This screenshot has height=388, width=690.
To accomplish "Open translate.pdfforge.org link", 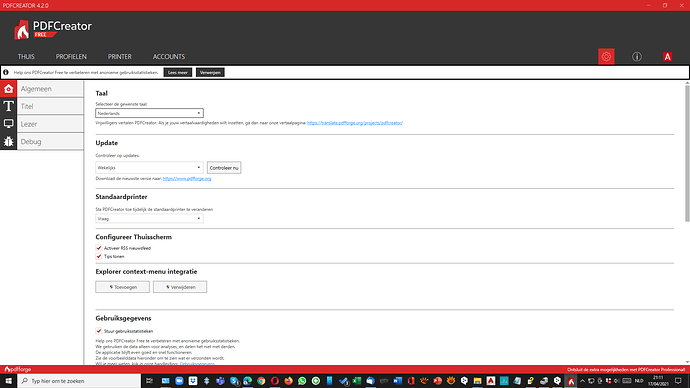I will [355, 123].
